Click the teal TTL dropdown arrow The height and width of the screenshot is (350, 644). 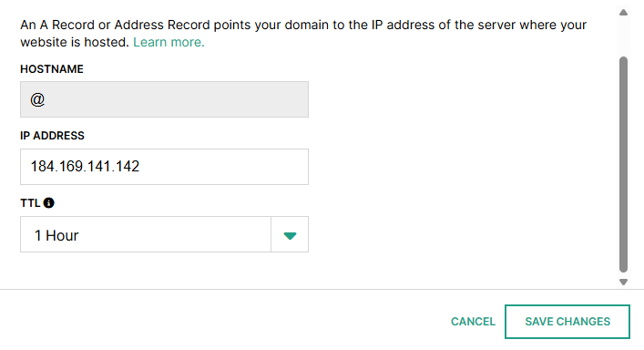pyautogui.click(x=290, y=236)
